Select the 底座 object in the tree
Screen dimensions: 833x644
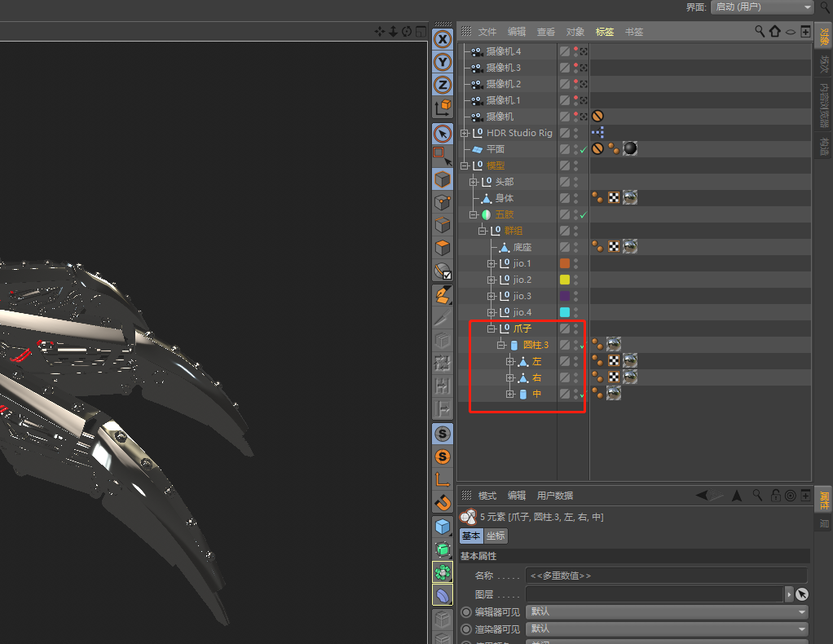coord(522,247)
